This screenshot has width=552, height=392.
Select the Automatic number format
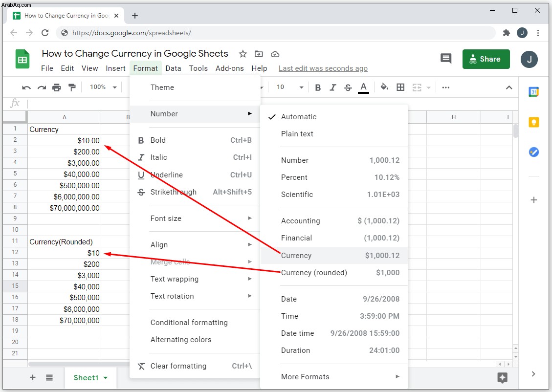(334, 117)
